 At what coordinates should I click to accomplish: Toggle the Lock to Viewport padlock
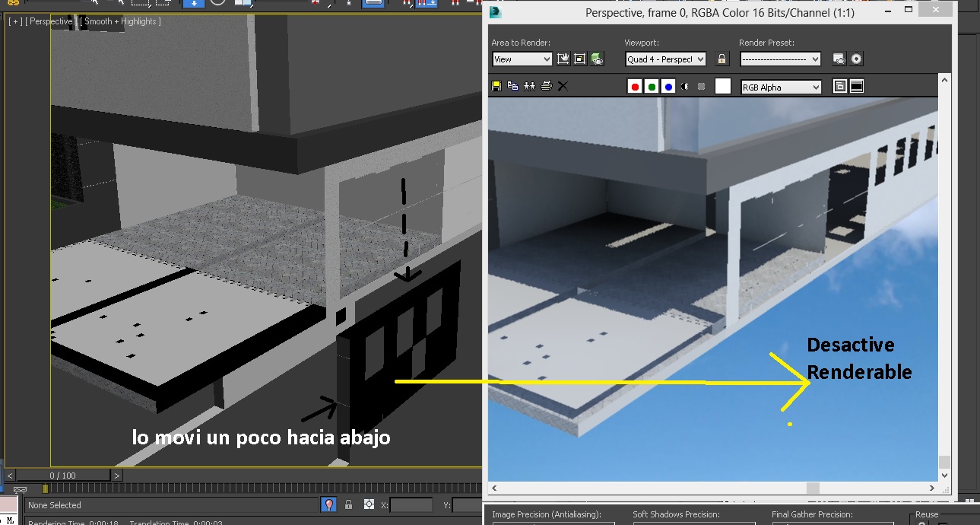point(722,59)
